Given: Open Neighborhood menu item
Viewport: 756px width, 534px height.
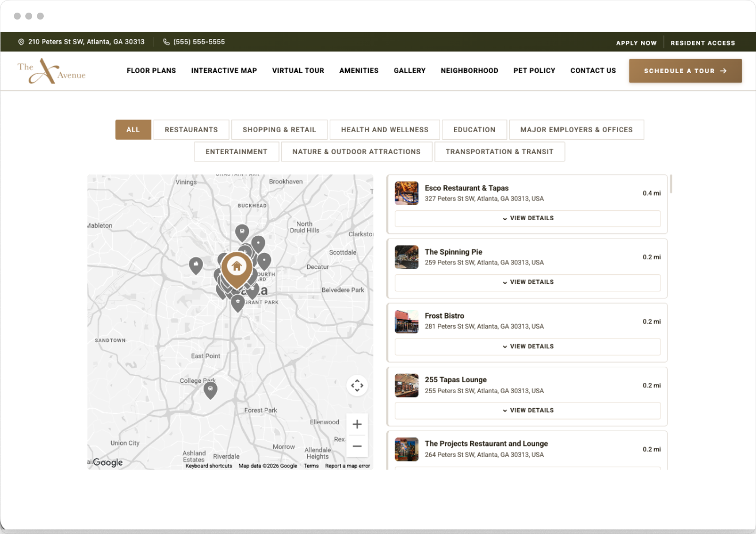Looking at the screenshot, I should click(x=469, y=71).
